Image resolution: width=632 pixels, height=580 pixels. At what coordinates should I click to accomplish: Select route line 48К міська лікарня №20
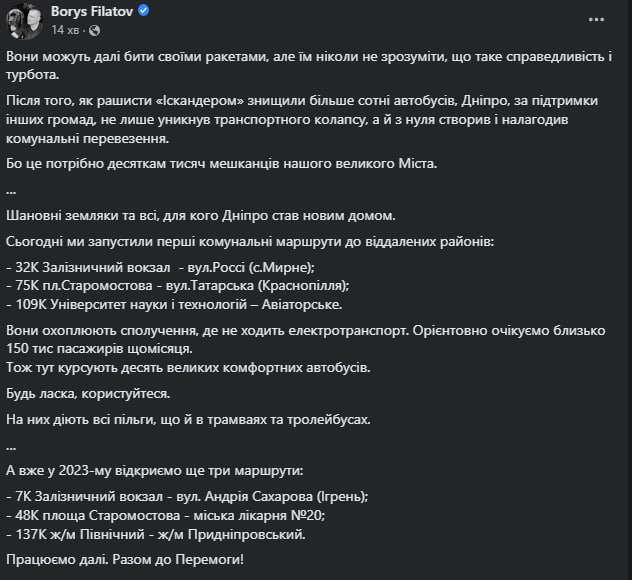coord(166,515)
